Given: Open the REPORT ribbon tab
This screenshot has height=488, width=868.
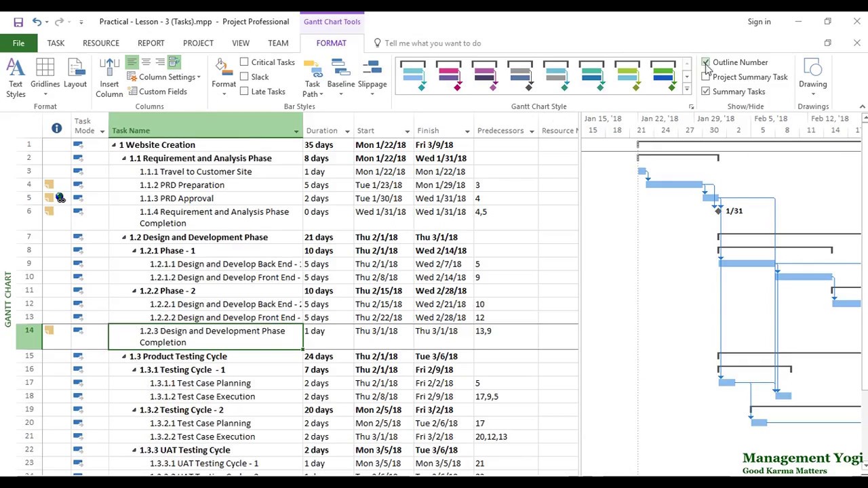Looking at the screenshot, I should point(151,43).
